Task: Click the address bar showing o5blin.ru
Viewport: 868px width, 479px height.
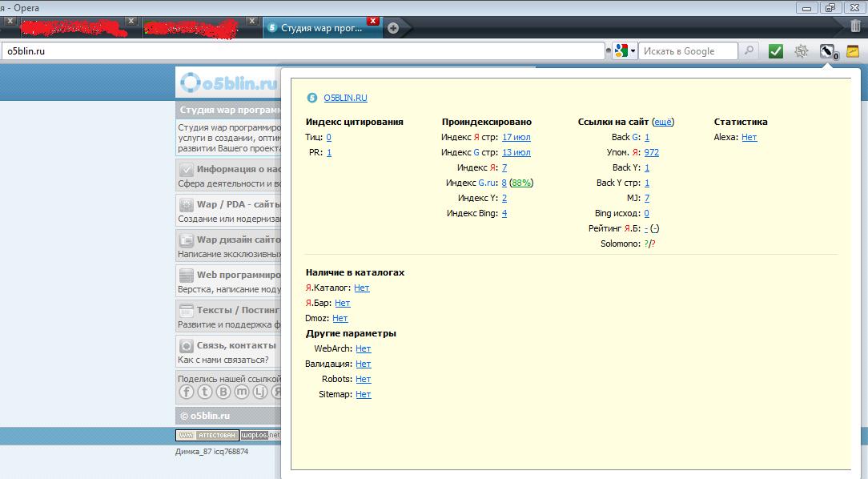Action: pyautogui.click(x=303, y=51)
